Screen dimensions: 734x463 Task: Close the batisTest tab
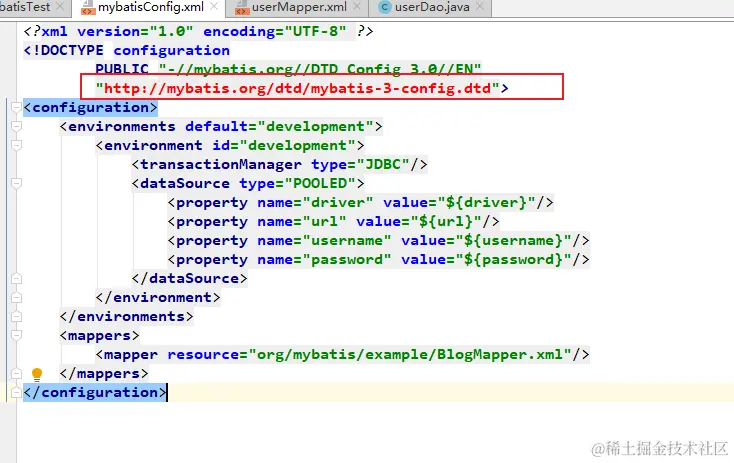pyautogui.click(x=60, y=7)
